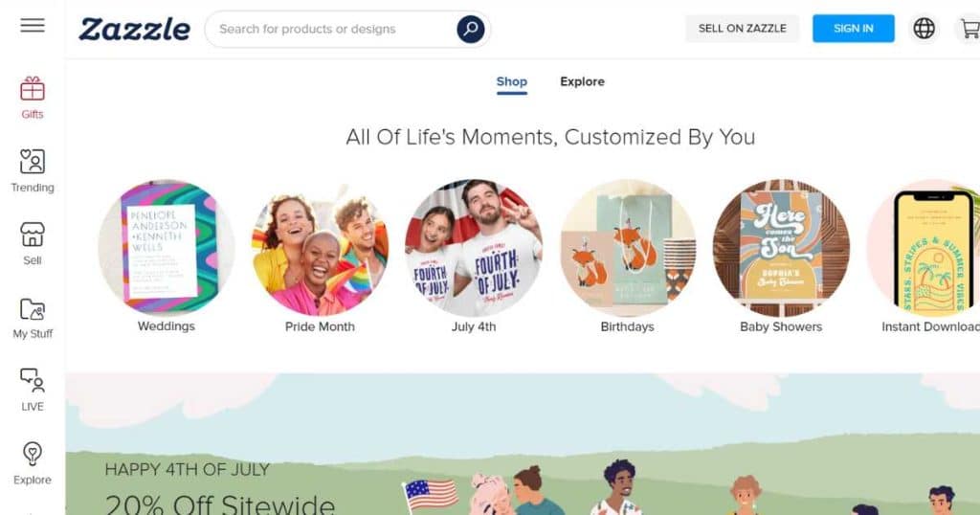The height and width of the screenshot is (515, 980).
Task: Select the Sell storefront icon
Action: pyautogui.click(x=33, y=235)
